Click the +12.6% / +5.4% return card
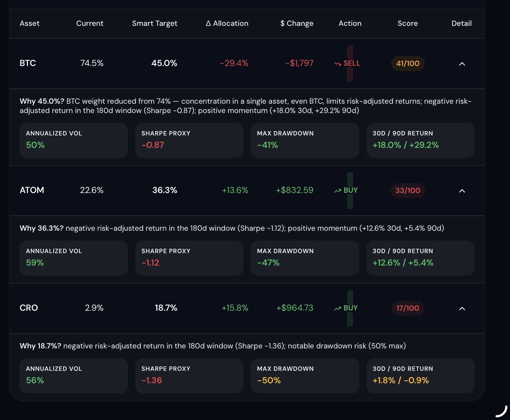Viewport: 510px width, 420px height. [x=420, y=258]
